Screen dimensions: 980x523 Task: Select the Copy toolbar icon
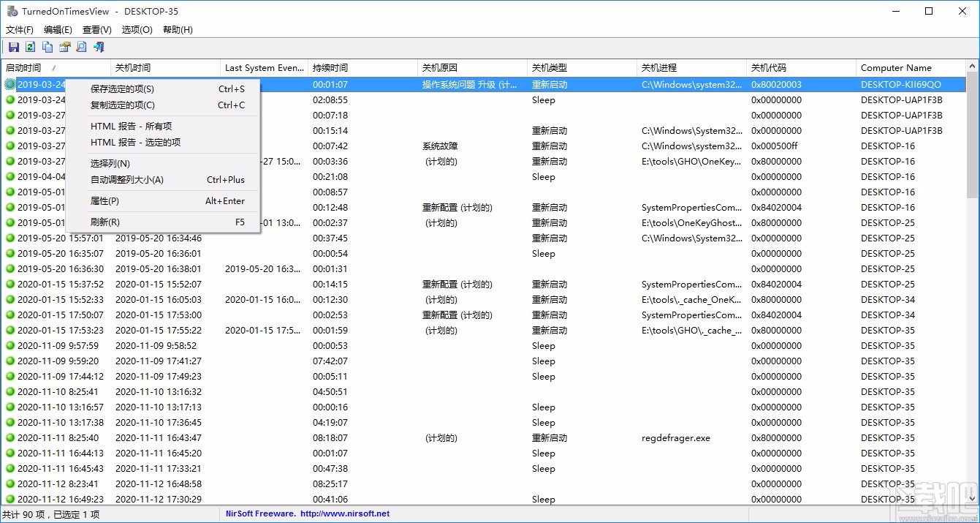47,47
